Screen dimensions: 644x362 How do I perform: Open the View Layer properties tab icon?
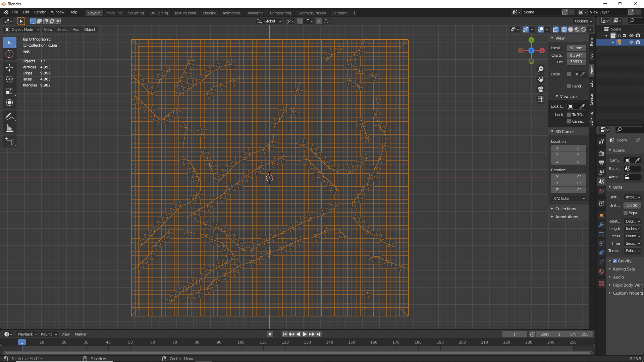click(x=601, y=172)
